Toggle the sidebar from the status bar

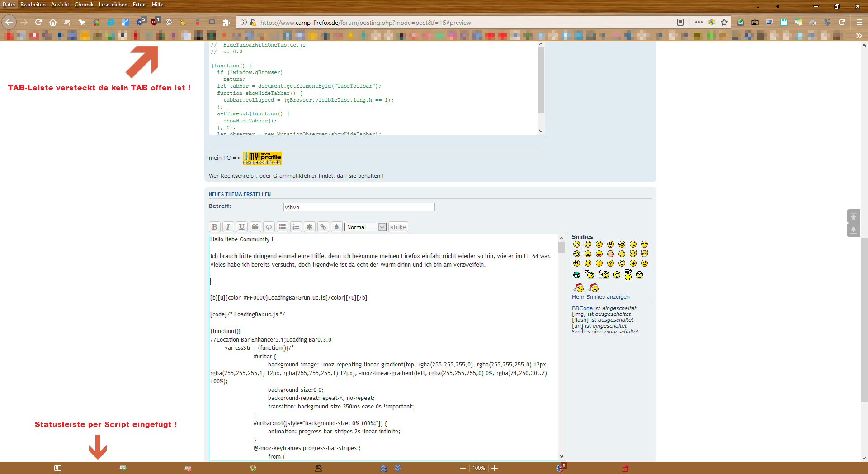click(x=58, y=468)
